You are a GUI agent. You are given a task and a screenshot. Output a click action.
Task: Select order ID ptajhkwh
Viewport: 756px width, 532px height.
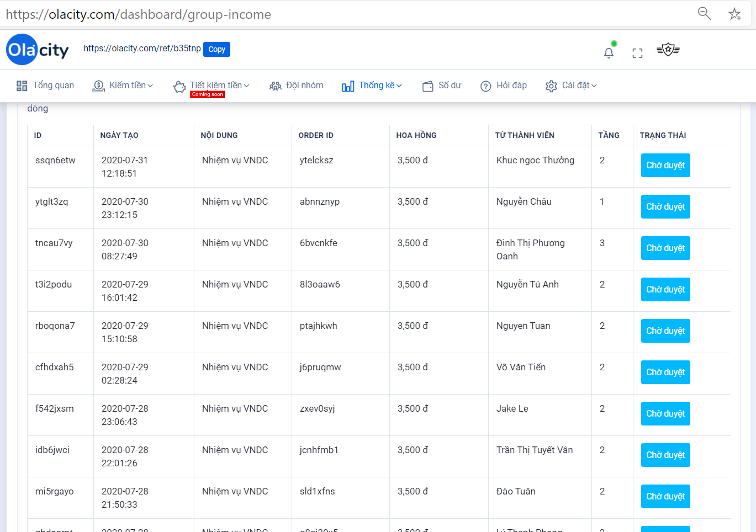(318, 326)
